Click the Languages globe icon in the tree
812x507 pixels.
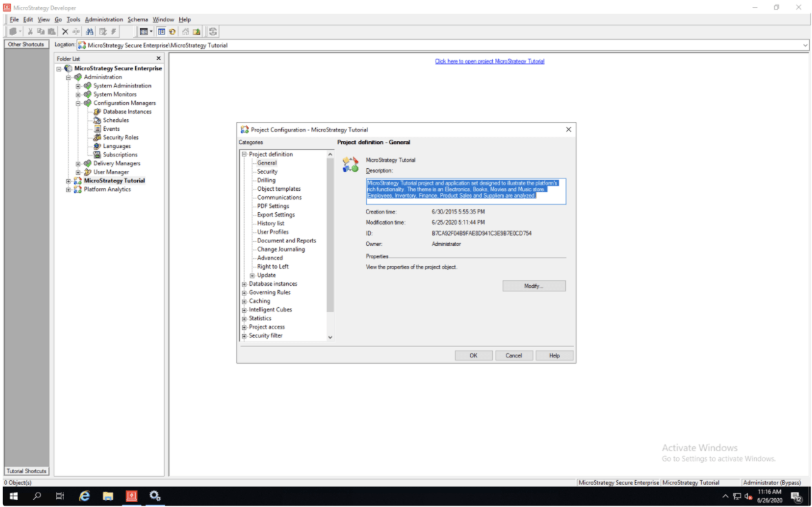coord(97,146)
